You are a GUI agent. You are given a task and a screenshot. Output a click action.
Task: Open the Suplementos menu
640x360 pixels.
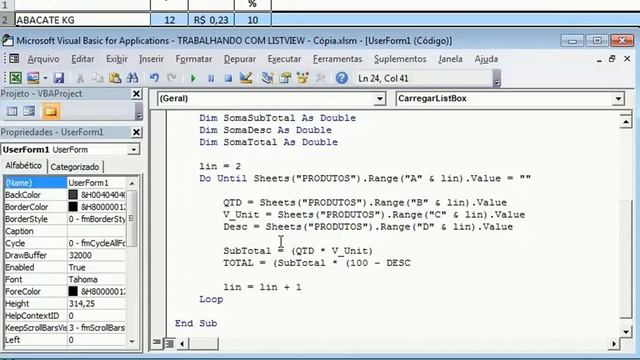tap(400, 59)
